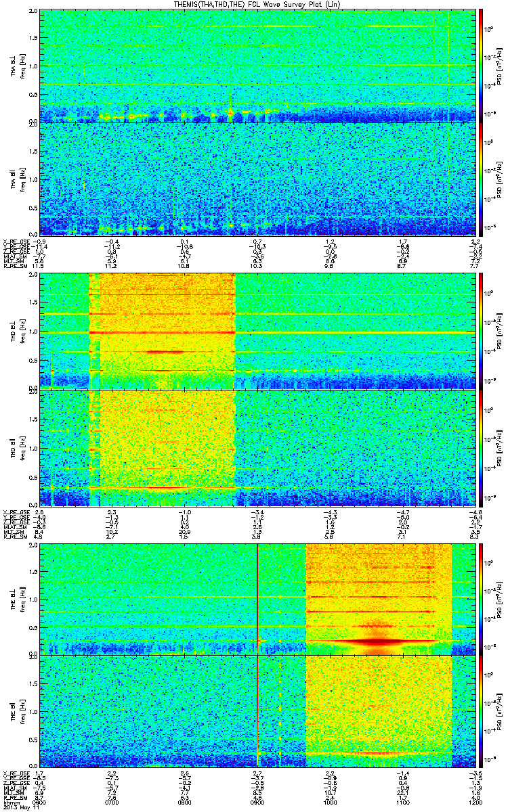Select the THD B∥ spectrogram panel
508x812 pixels.
click(257, 447)
